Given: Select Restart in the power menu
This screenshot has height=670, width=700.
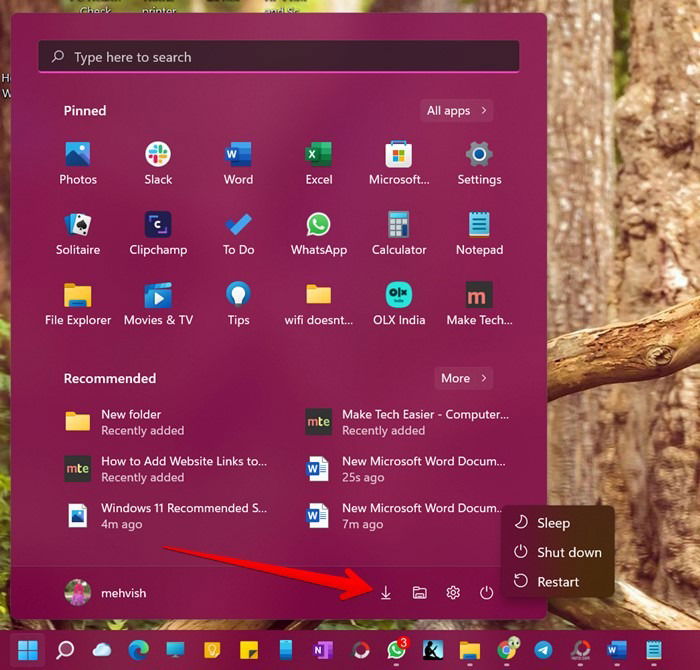Looking at the screenshot, I should click(x=558, y=582).
